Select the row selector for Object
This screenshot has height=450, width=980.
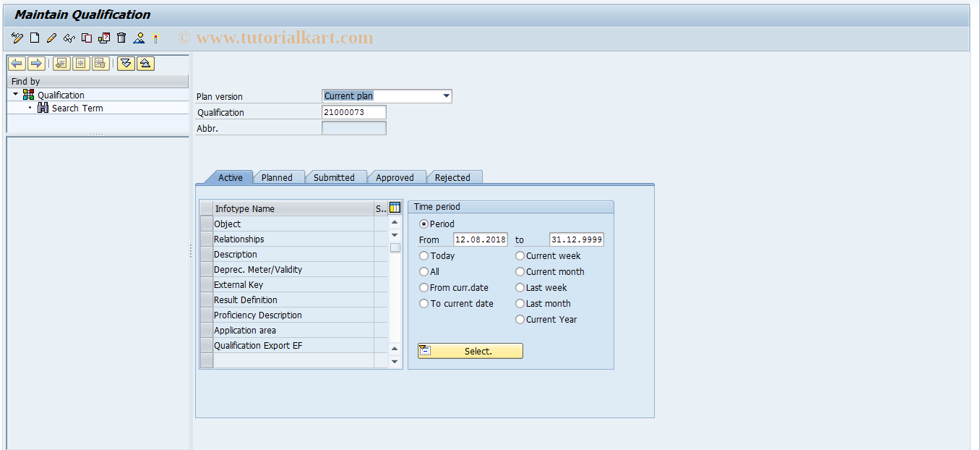pos(207,224)
